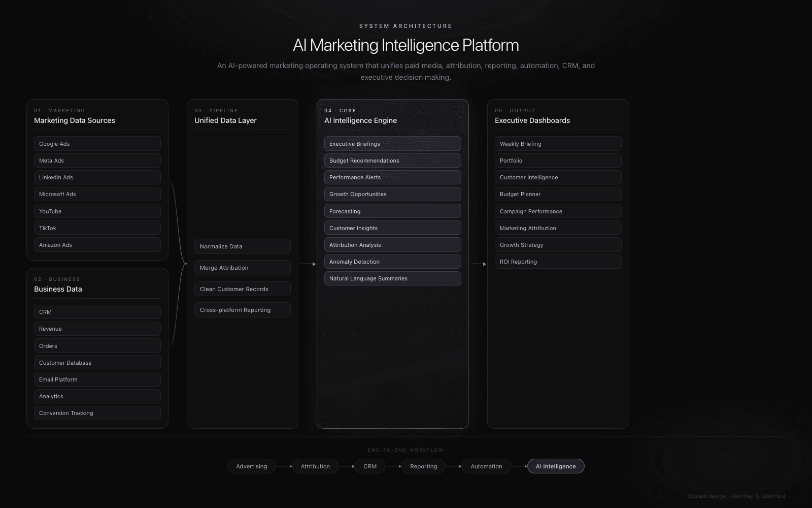Click Customer Intelligence dashboard

click(x=558, y=177)
